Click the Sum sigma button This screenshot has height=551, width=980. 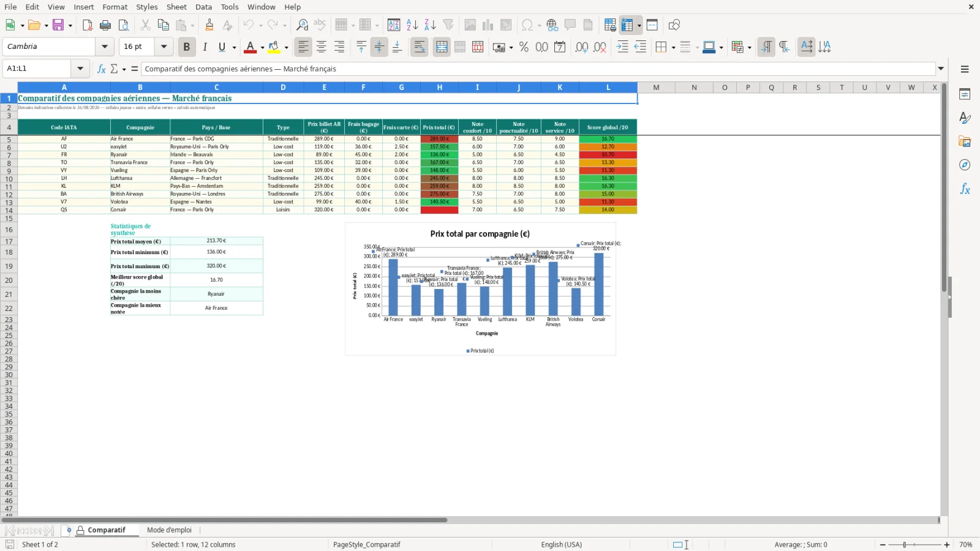[x=114, y=69]
